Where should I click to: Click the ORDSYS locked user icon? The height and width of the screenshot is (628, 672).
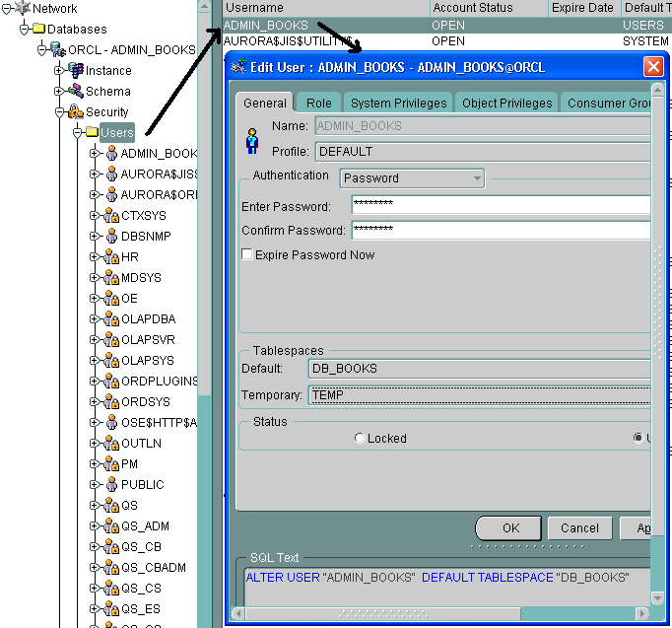[x=111, y=401]
